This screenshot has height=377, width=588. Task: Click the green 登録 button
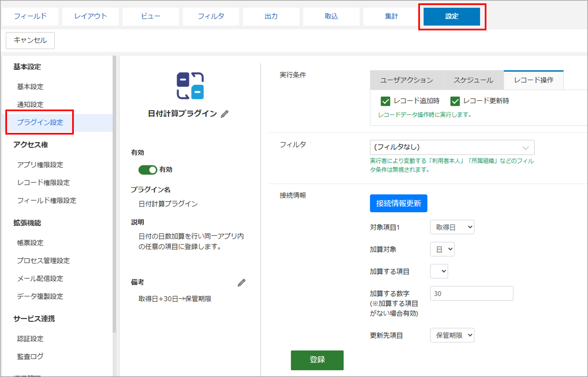tap(317, 360)
